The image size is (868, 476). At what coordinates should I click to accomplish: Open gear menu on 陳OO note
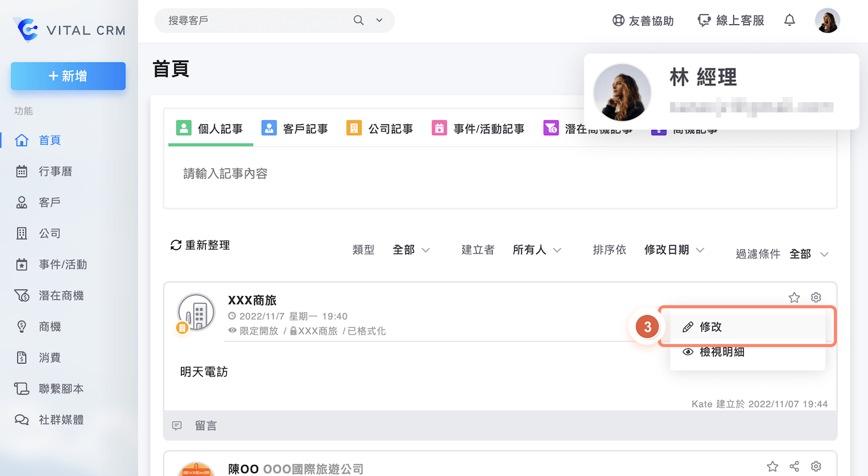pos(816,466)
